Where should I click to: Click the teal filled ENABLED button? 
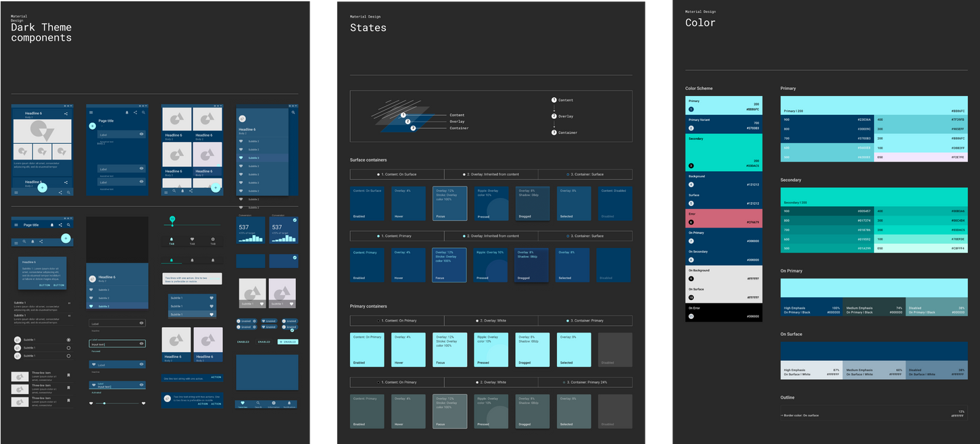(x=288, y=341)
